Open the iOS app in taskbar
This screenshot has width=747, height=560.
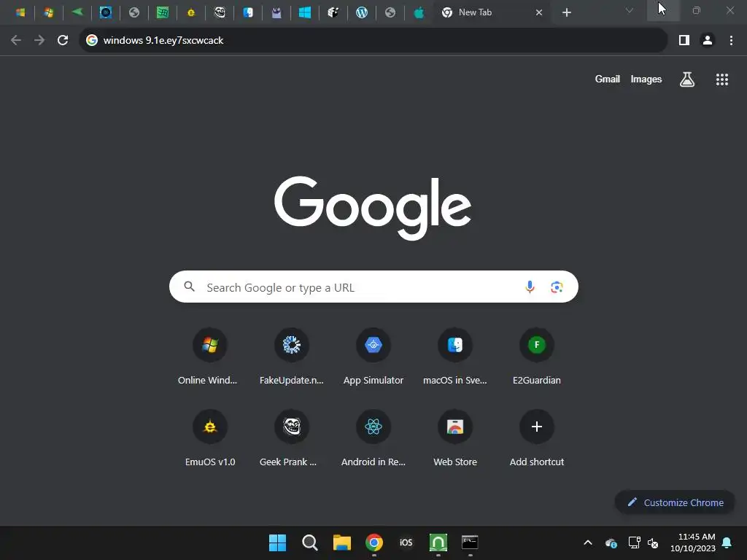click(x=406, y=542)
